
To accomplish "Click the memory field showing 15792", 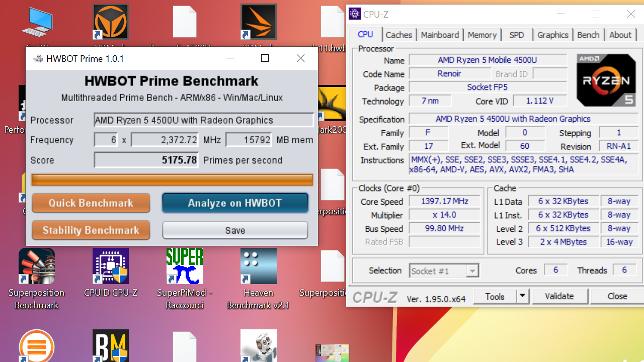I will [x=249, y=140].
